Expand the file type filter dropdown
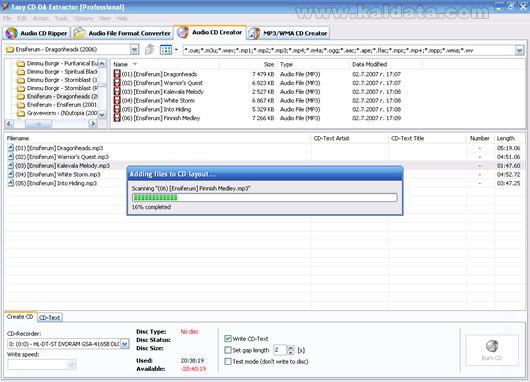The height and width of the screenshot is (382, 530). tap(520, 50)
